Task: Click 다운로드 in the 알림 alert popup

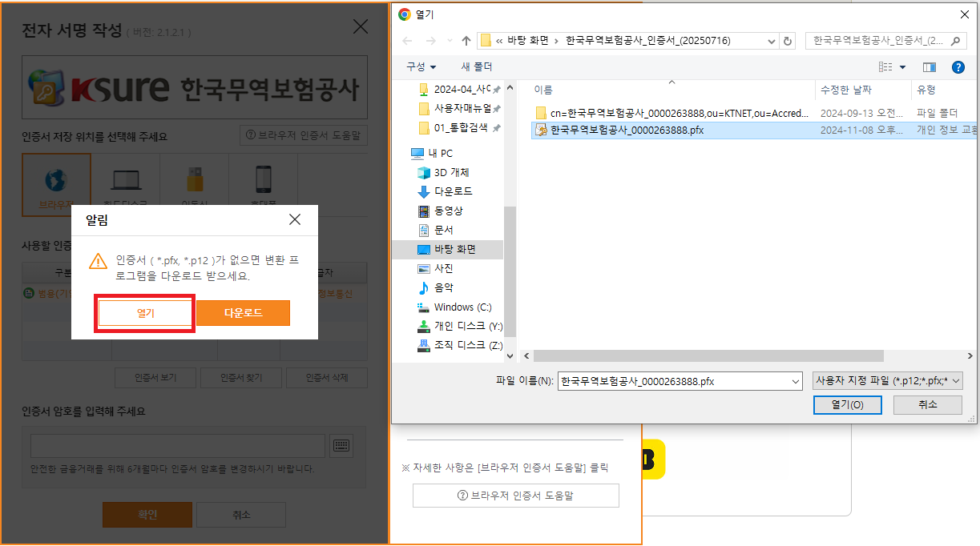Action: click(243, 313)
